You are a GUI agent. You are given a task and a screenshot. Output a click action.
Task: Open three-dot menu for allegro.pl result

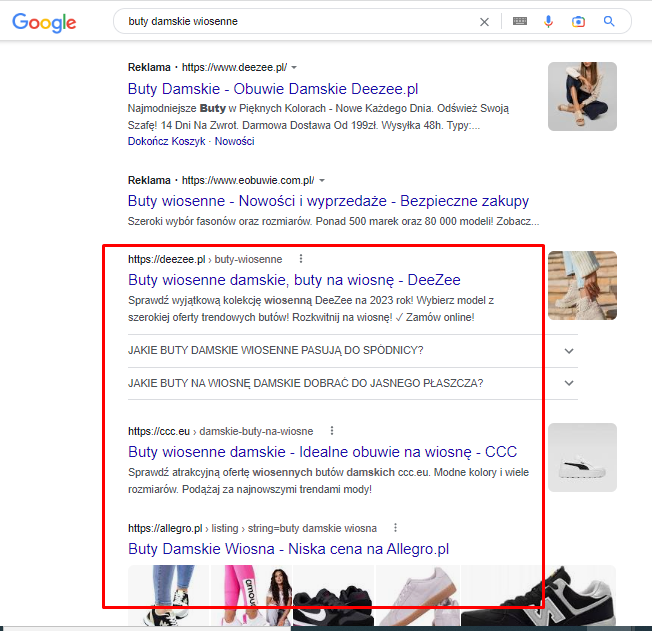pos(395,527)
